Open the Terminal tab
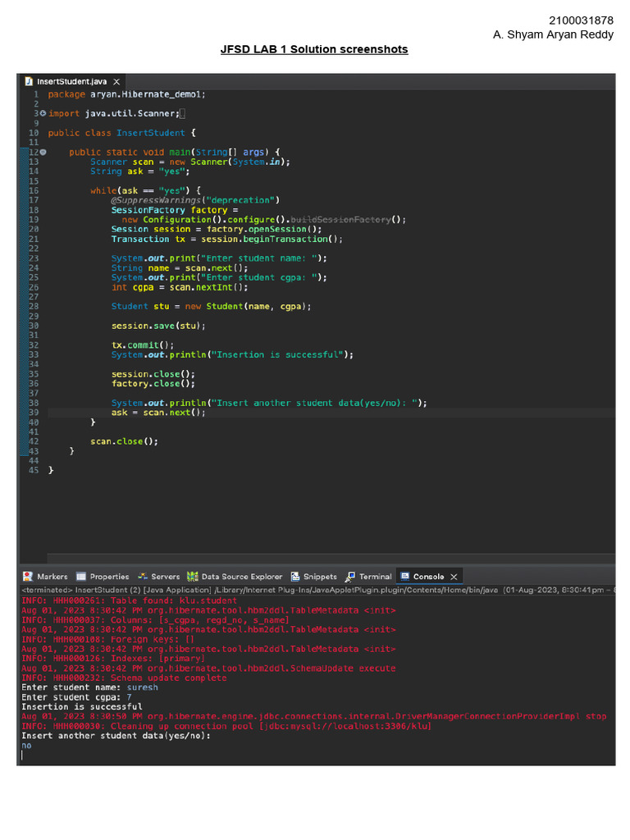 tap(375, 577)
